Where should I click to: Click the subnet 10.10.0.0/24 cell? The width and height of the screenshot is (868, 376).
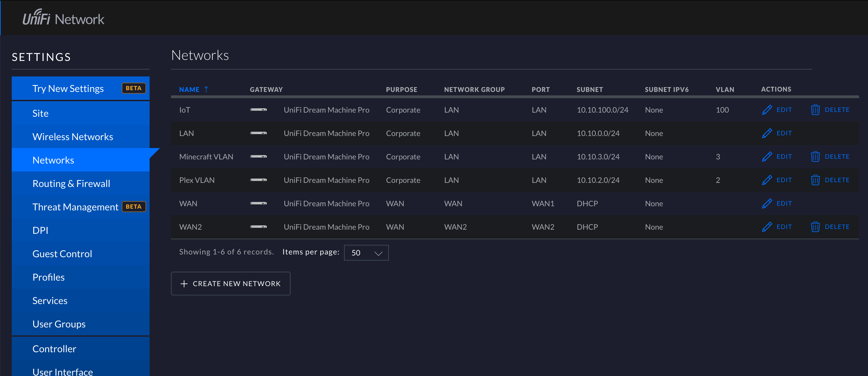click(598, 133)
